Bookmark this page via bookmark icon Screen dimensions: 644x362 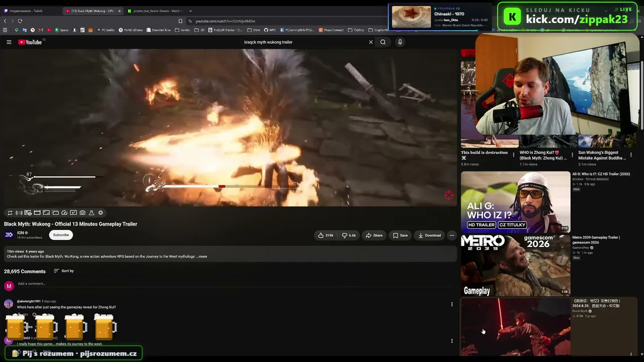(180, 21)
